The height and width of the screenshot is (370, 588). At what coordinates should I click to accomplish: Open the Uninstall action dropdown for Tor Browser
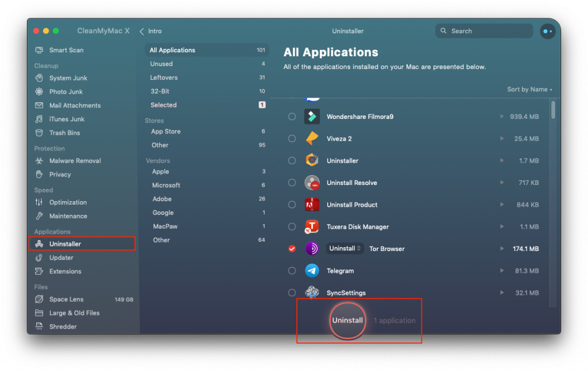pos(345,248)
